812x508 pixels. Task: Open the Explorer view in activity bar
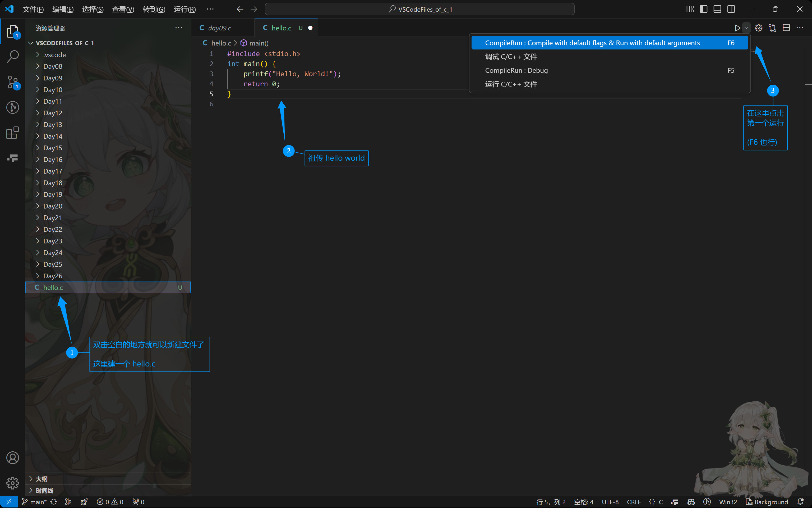coord(12,31)
